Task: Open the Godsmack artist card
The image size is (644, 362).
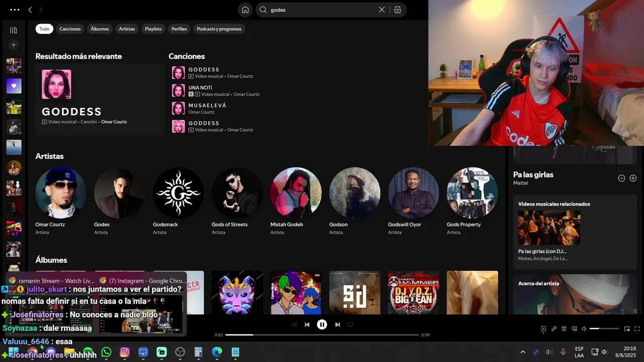Action: click(x=178, y=201)
